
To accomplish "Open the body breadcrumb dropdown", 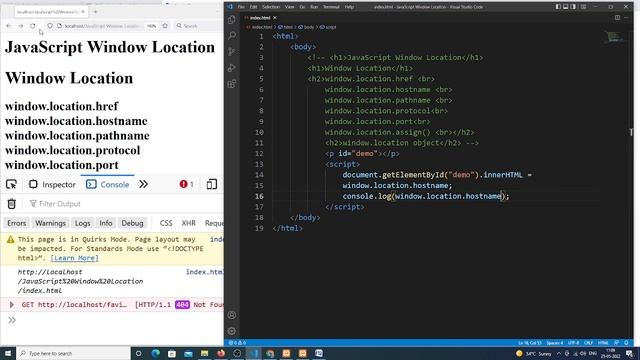I will [307, 27].
